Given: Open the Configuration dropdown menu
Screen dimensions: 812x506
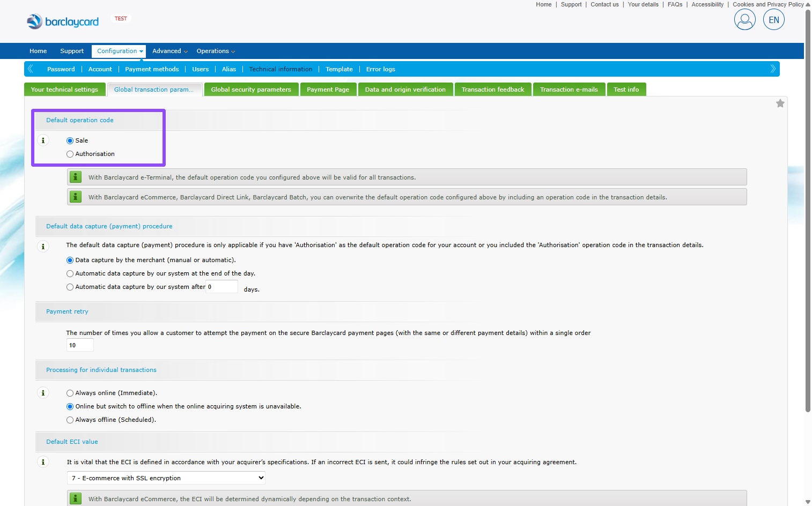Looking at the screenshot, I should coord(119,51).
